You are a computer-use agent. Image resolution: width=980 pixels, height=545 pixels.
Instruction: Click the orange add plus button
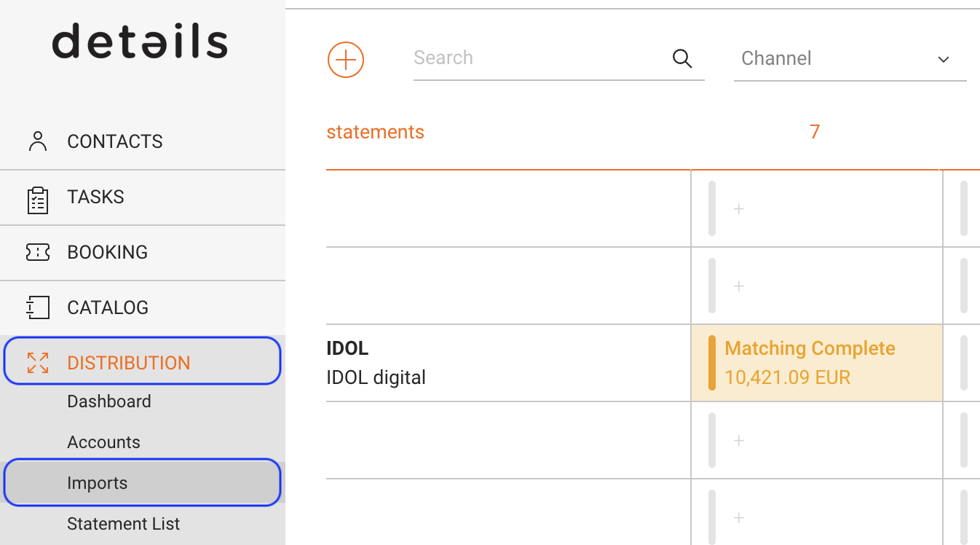pyautogui.click(x=346, y=59)
